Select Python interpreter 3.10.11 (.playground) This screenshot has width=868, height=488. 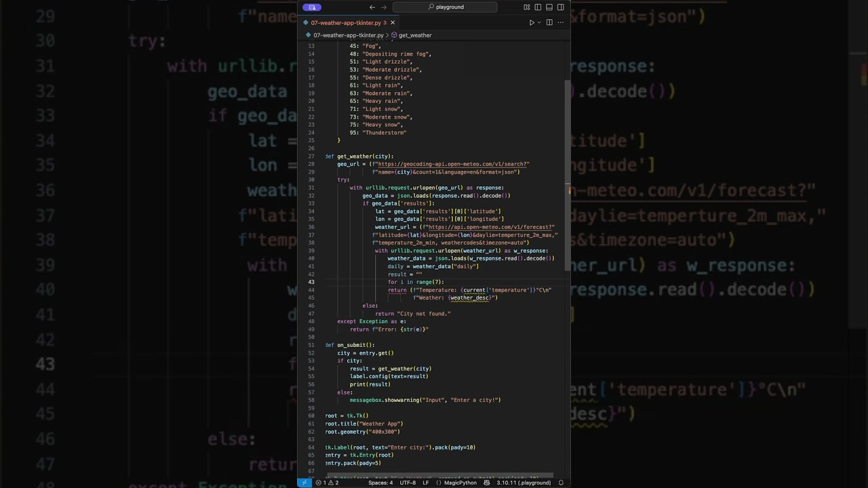tap(523, 483)
